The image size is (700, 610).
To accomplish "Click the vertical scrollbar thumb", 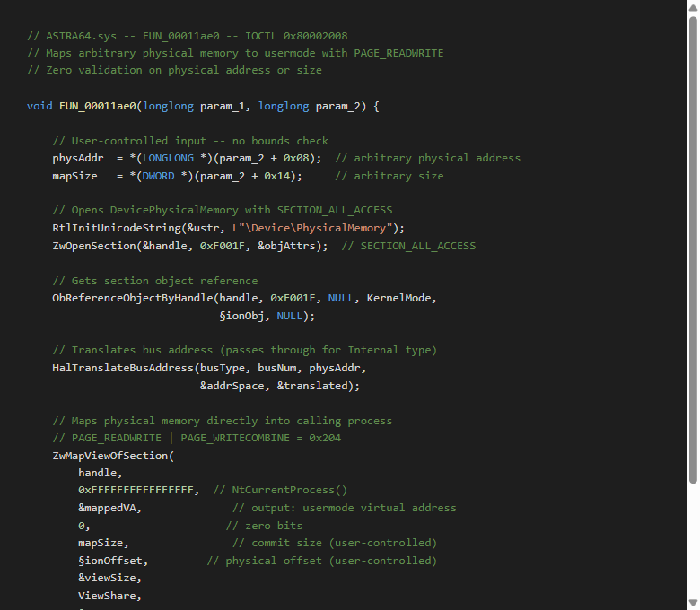I will tap(693, 250).
